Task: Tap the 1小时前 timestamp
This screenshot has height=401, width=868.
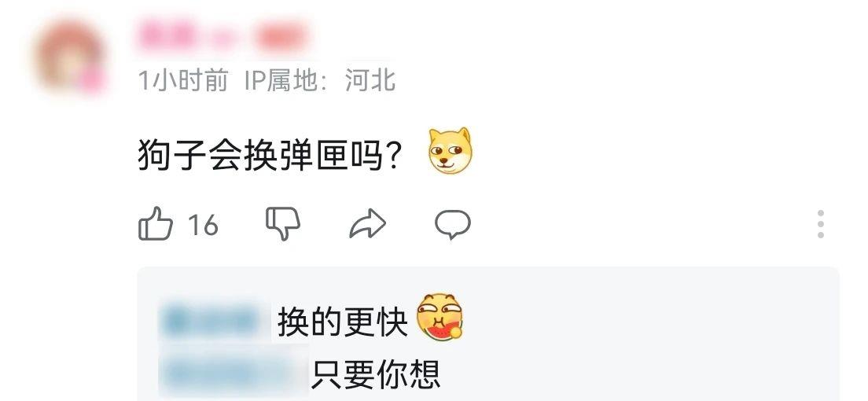Action: [x=182, y=81]
